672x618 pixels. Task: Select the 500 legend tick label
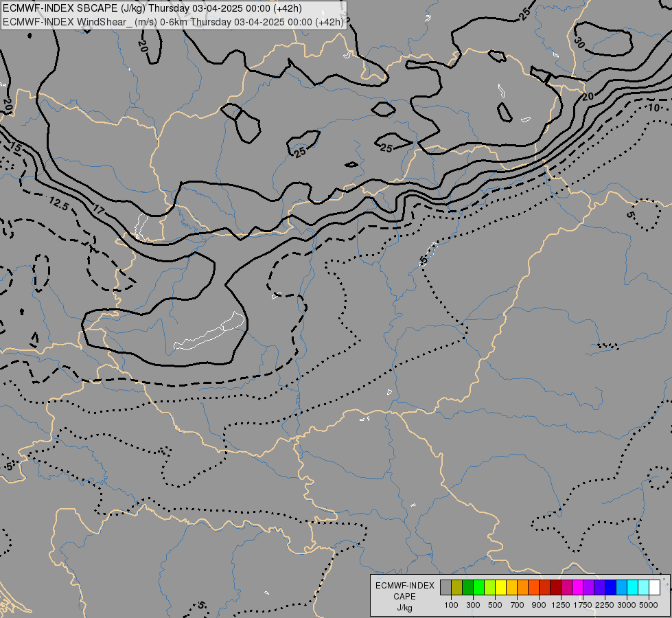pos(495,605)
